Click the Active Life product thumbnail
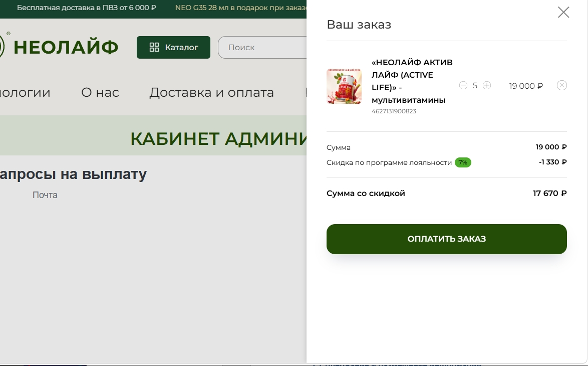This screenshot has height=366, width=588. pos(344,86)
